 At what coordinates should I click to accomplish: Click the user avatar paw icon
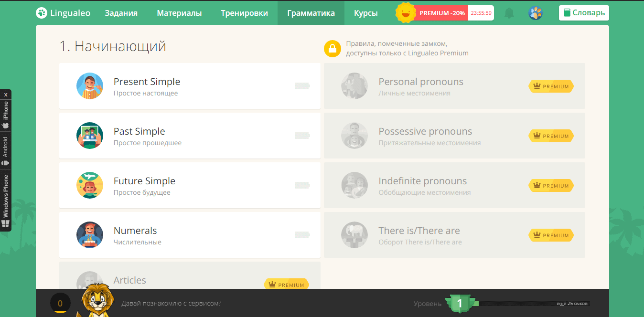pos(536,13)
